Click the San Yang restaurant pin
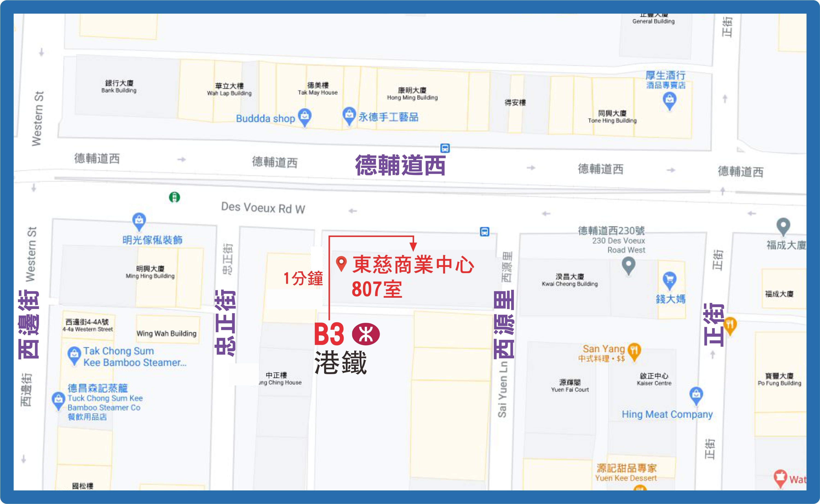This screenshot has height=504, width=820. point(634,352)
